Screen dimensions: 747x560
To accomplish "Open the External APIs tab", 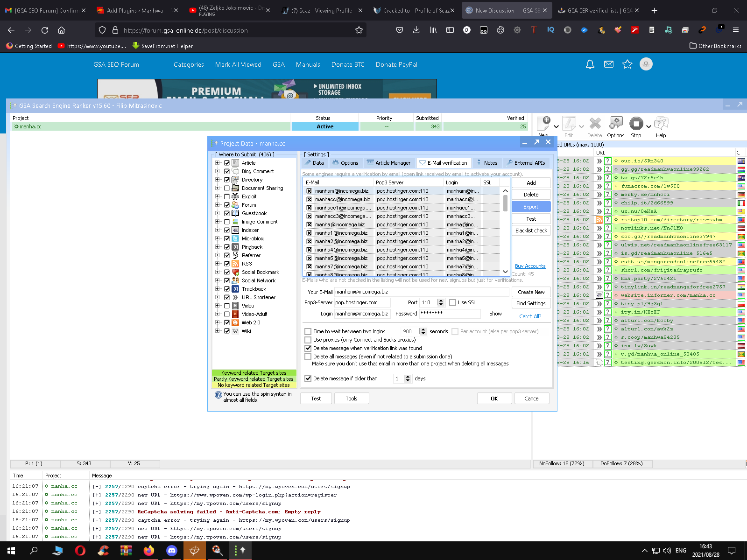I will click(526, 163).
